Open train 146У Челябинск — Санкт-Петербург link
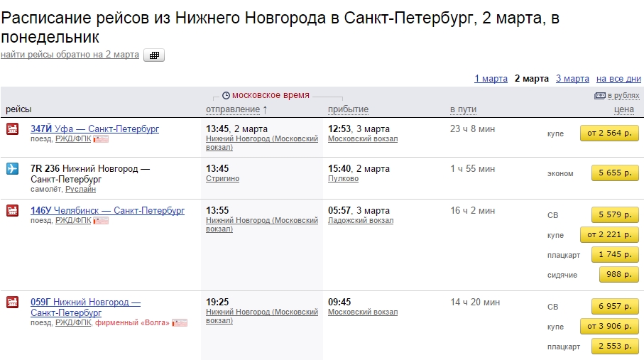This screenshot has width=644, height=360. [107, 211]
